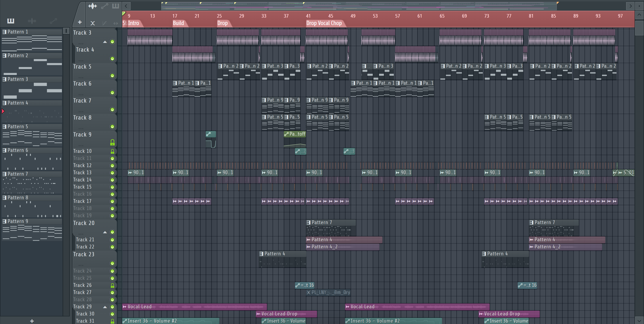Viewport: 644px width, 324px height.
Task: Click the horizontal scroll right arrow
Action: coord(630,6)
